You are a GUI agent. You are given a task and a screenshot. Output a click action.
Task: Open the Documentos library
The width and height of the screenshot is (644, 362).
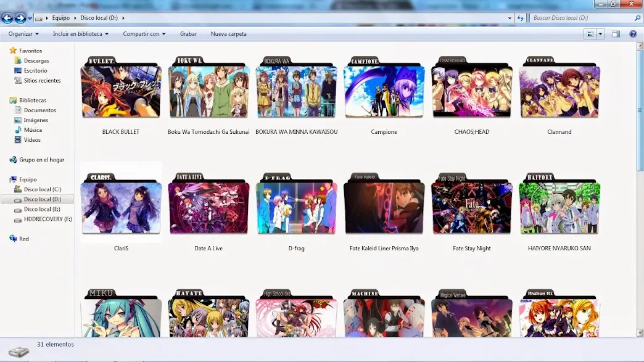tap(40, 110)
